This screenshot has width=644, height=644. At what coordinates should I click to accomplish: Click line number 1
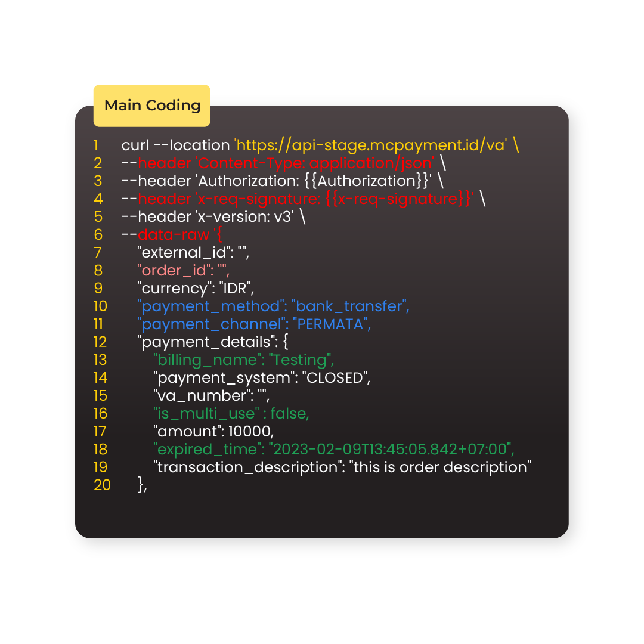click(x=96, y=145)
